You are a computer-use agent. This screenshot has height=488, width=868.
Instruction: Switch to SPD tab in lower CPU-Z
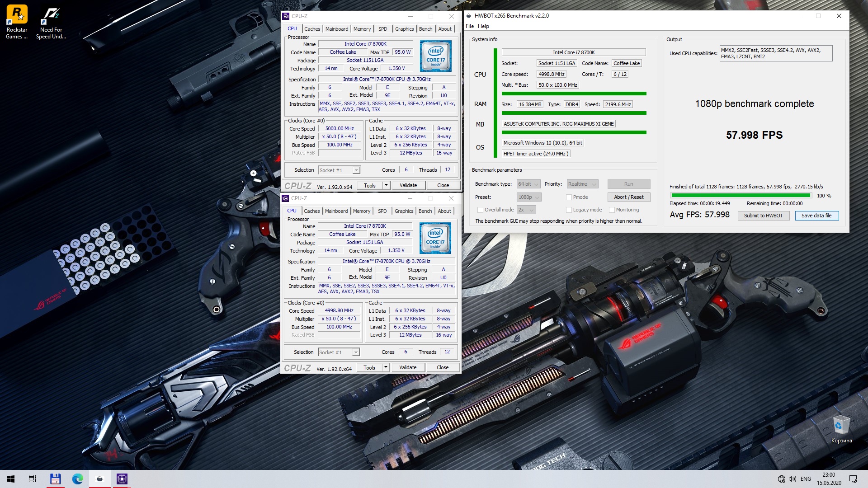tap(382, 211)
